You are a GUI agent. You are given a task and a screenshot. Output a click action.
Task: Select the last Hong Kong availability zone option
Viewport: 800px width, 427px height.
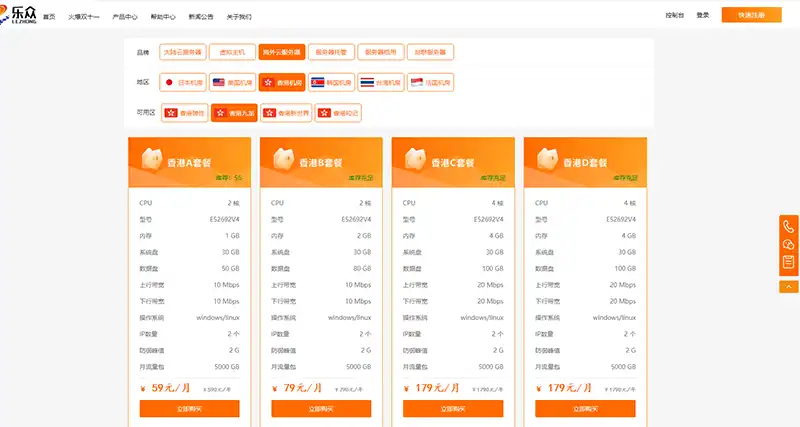(338, 113)
